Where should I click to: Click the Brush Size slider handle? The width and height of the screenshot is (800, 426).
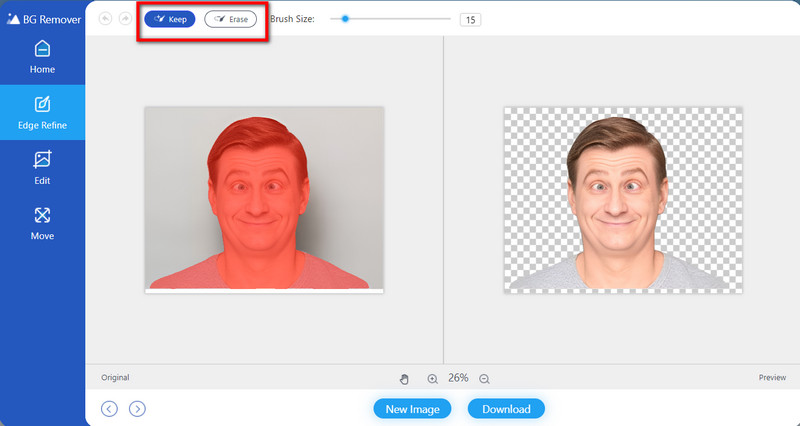[345, 18]
